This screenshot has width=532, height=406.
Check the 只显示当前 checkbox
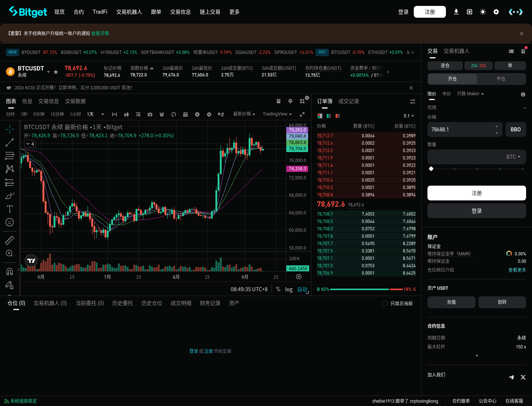pos(385,303)
